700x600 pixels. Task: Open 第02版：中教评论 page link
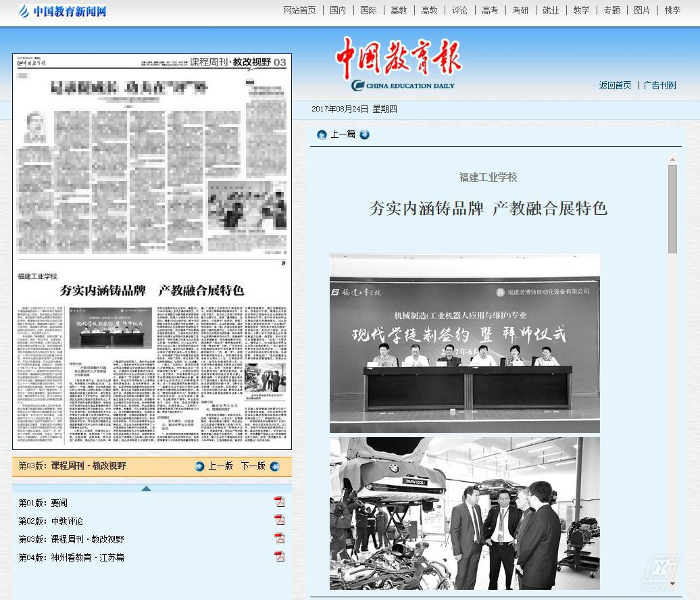51,521
